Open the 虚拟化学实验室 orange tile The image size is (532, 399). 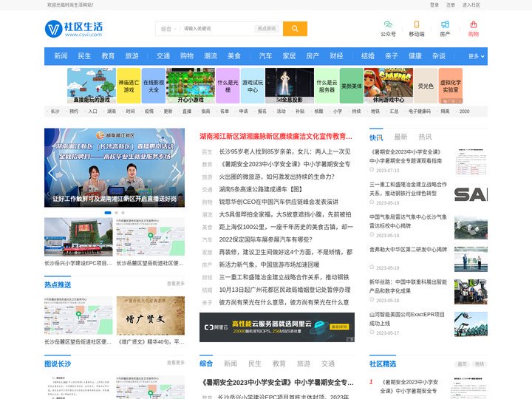tap(451, 86)
